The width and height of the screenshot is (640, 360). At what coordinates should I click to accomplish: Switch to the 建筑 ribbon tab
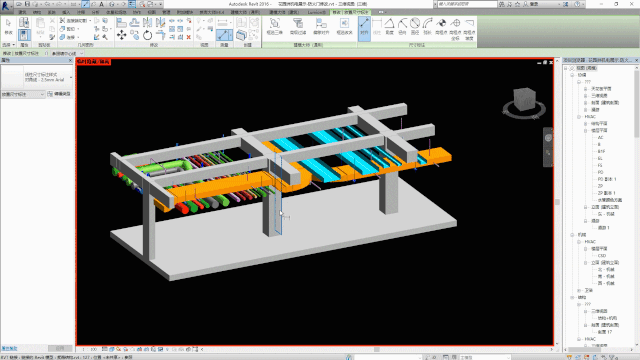click(x=22, y=12)
